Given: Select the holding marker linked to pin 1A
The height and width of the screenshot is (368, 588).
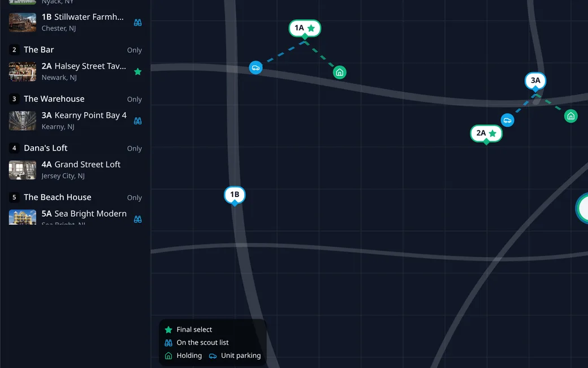Looking at the screenshot, I should point(339,72).
